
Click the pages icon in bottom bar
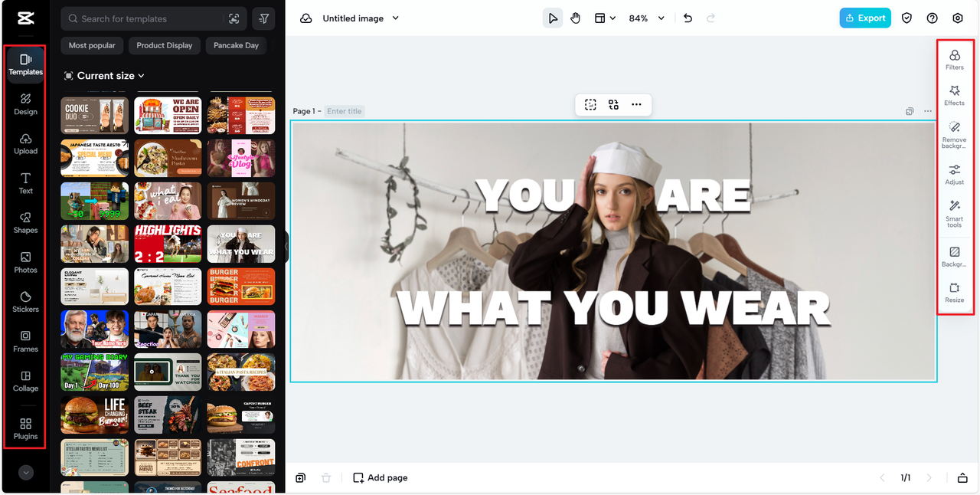click(301, 477)
